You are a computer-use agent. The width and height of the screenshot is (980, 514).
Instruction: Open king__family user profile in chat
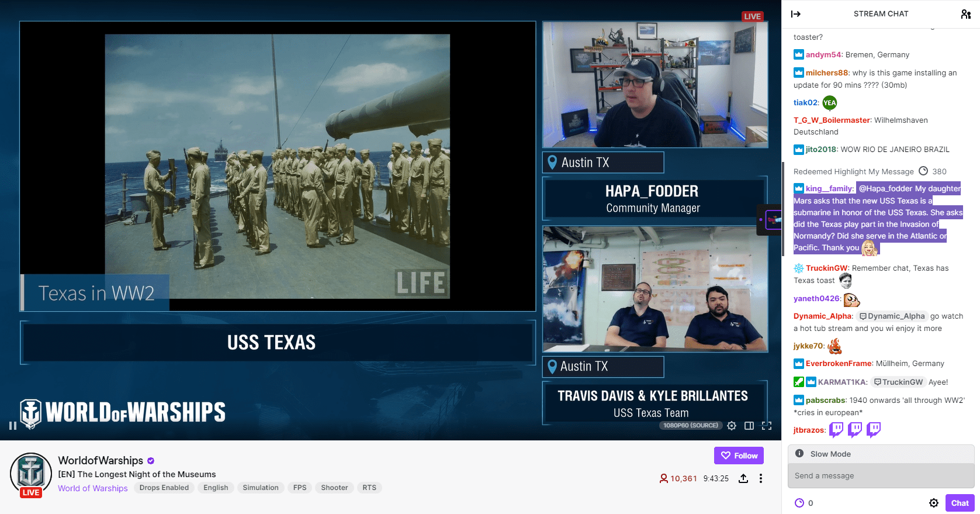click(829, 188)
